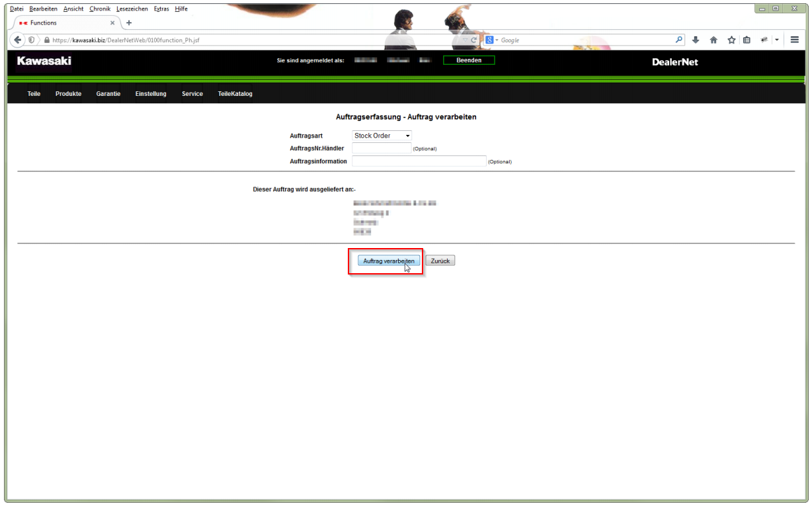Expand the Auftragsart Stock Order dropdown
Screen dimensions: 812x508
click(382, 136)
